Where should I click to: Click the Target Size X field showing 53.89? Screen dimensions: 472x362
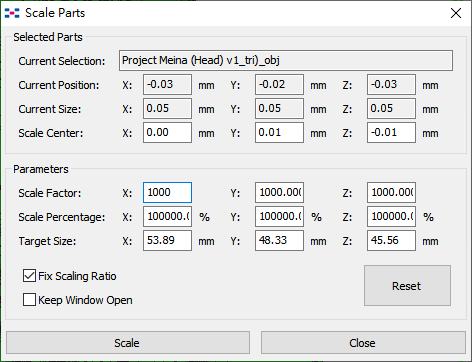[x=167, y=241]
